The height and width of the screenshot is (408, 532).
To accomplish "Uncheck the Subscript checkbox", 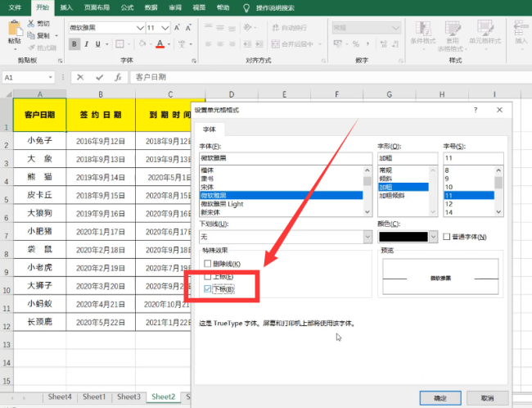I will 208,289.
